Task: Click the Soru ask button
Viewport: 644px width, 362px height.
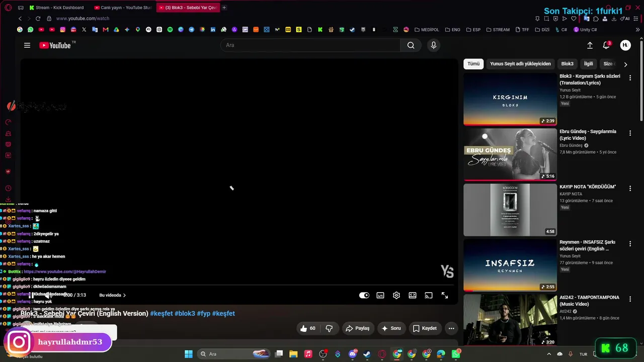Action: click(391, 328)
